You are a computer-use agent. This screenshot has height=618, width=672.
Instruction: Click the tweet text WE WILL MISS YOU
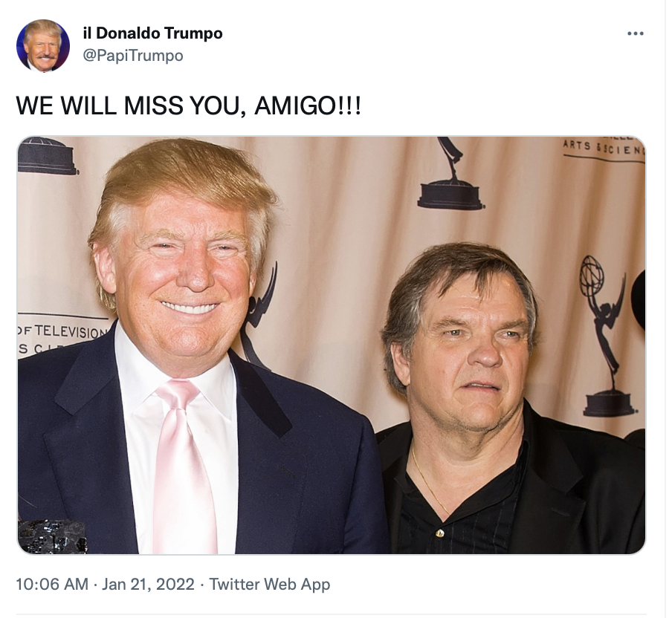[x=131, y=105]
